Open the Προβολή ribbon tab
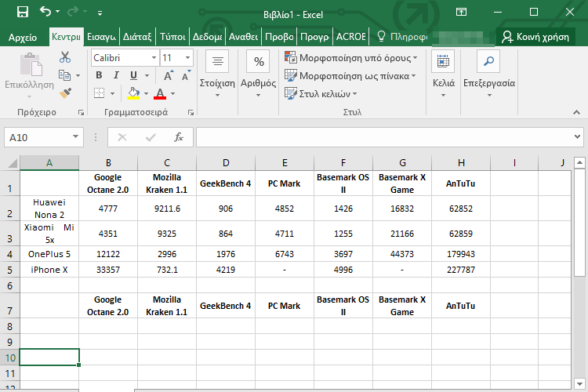The width and height of the screenshot is (588, 392). 279,37
